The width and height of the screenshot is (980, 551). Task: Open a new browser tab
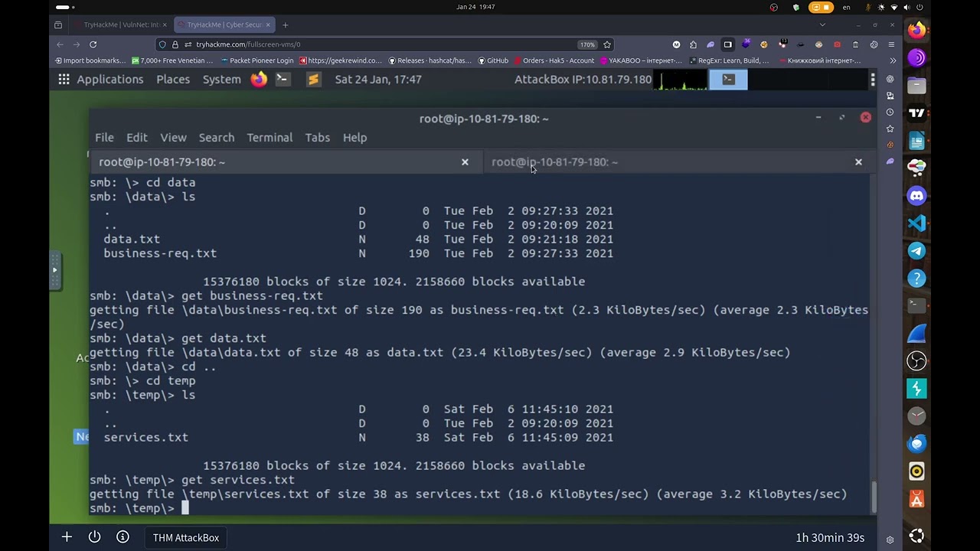coord(285,24)
